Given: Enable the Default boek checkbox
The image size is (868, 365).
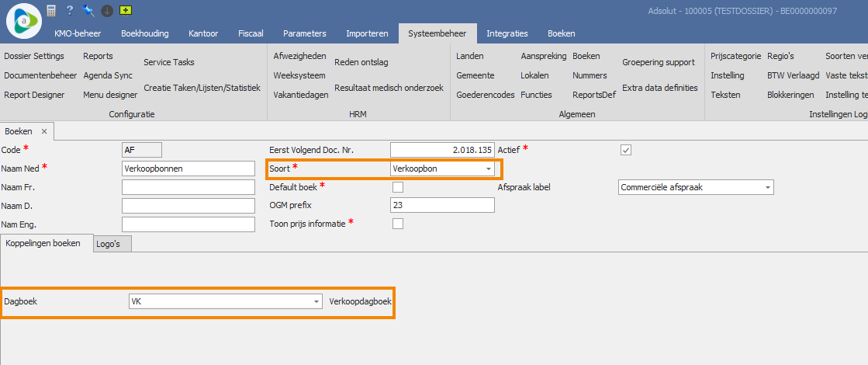Looking at the screenshot, I should pyautogui.click(x=397, y=187).
